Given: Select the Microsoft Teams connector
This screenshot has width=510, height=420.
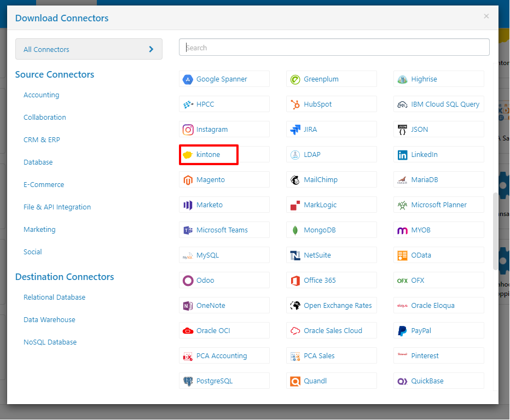Looking at the screenshot, I should 224,230.
